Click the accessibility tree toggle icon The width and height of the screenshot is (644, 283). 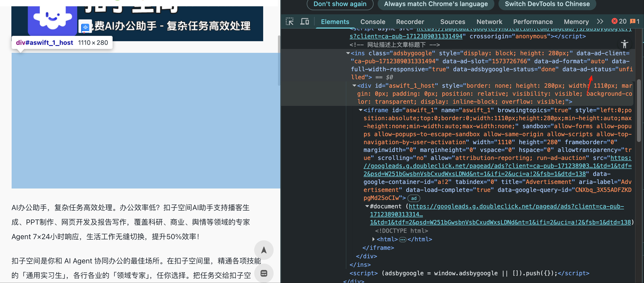point(624,44)
